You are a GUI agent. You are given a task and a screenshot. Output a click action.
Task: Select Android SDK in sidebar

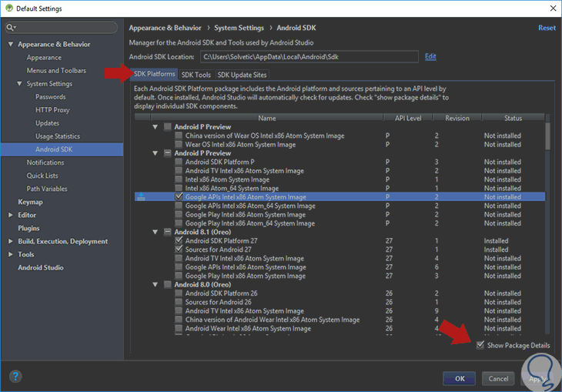[x=62, y=149]
